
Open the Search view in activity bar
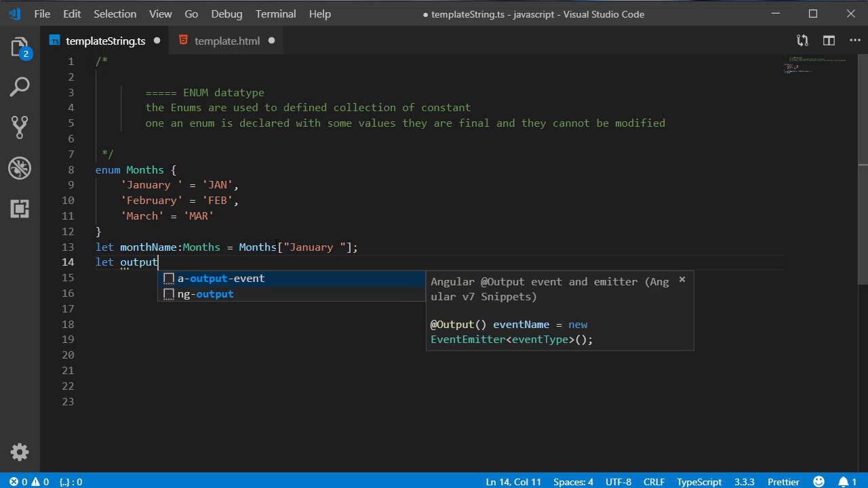(20, 87)
